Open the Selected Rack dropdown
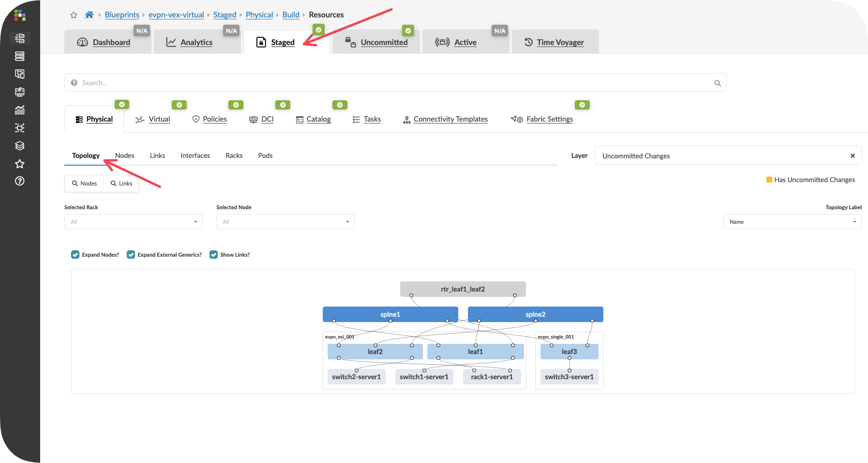The height and width of the screenshot is (463, 868). (x=134, y=222)
